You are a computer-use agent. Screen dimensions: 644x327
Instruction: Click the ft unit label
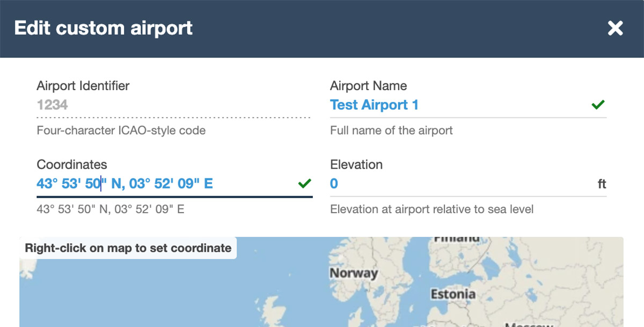click(x=602, y=184)
